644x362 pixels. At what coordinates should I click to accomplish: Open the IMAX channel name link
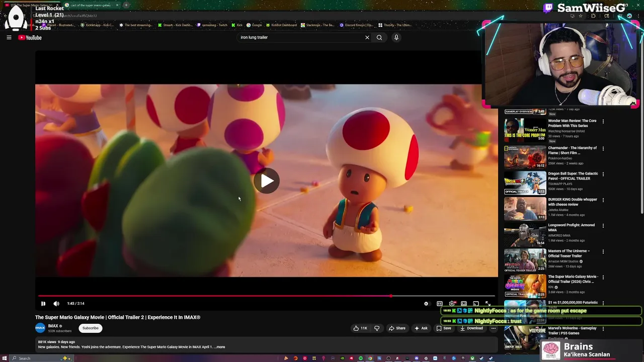[53, 326]
